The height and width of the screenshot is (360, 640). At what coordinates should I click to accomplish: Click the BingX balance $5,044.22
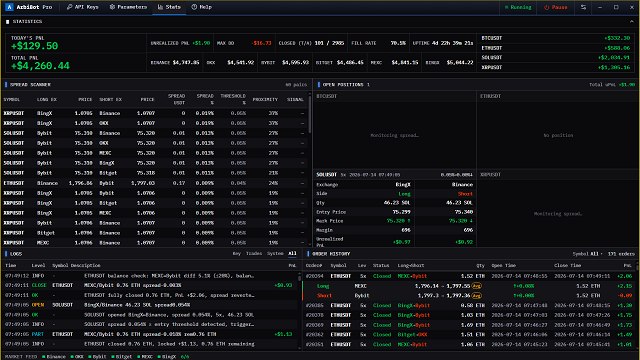[x=460, y=62]
